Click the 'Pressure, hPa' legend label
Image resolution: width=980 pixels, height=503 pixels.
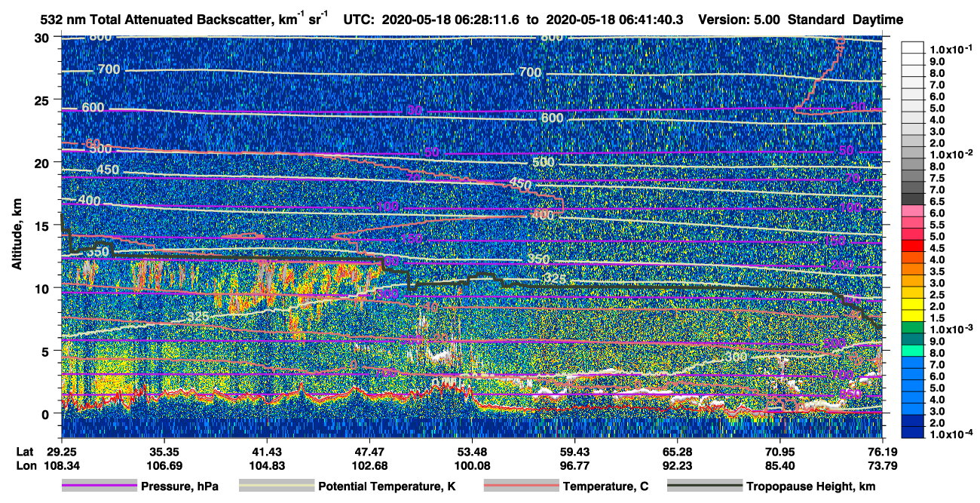tap(179, 486)
